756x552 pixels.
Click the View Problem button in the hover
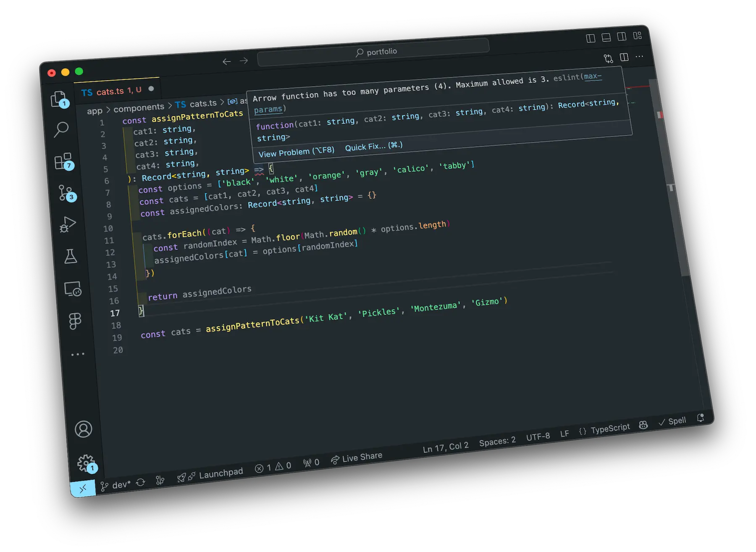(296, 152)
